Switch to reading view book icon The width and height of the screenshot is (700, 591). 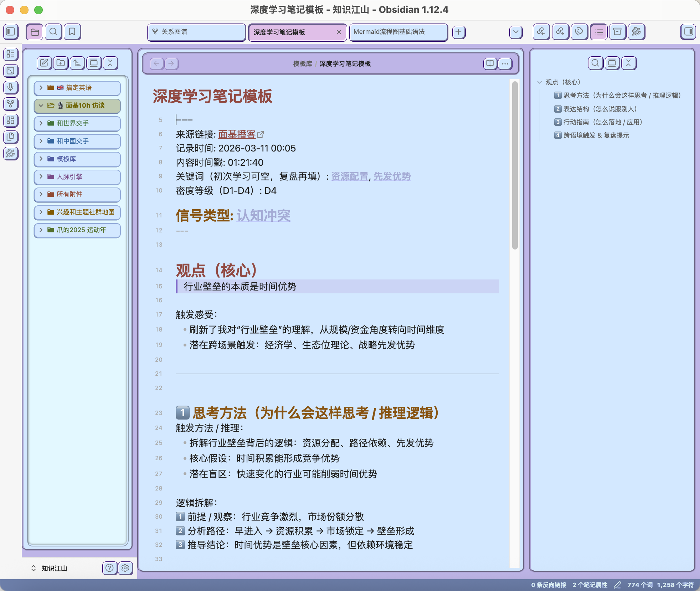[x=490, y=63]
